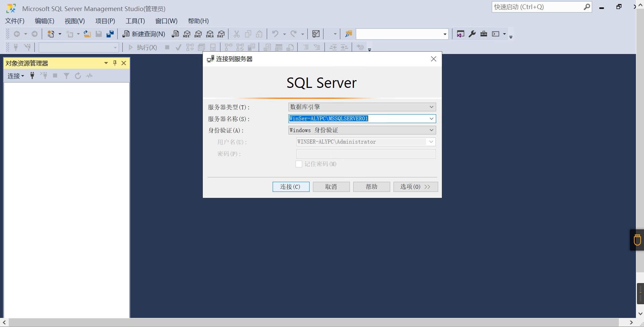The height and width of the screenshot is (327, 644).
Task: Click the 连接(C) button in dialog
Action: (x=291, y=187)
